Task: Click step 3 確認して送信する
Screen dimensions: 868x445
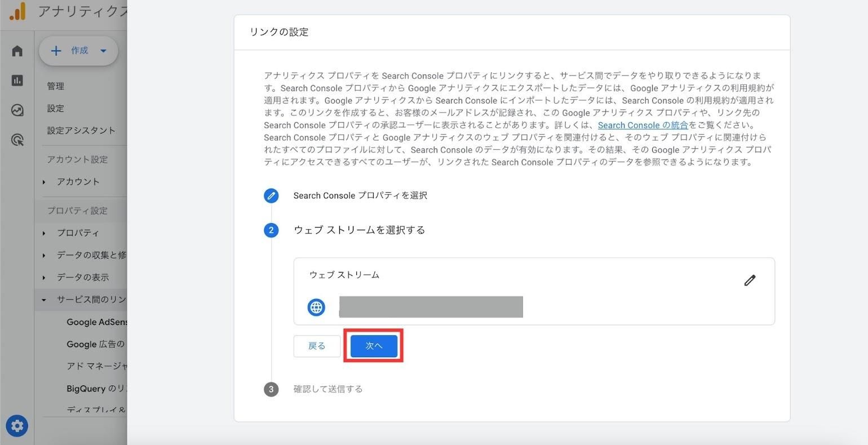Action: [327, 389]
